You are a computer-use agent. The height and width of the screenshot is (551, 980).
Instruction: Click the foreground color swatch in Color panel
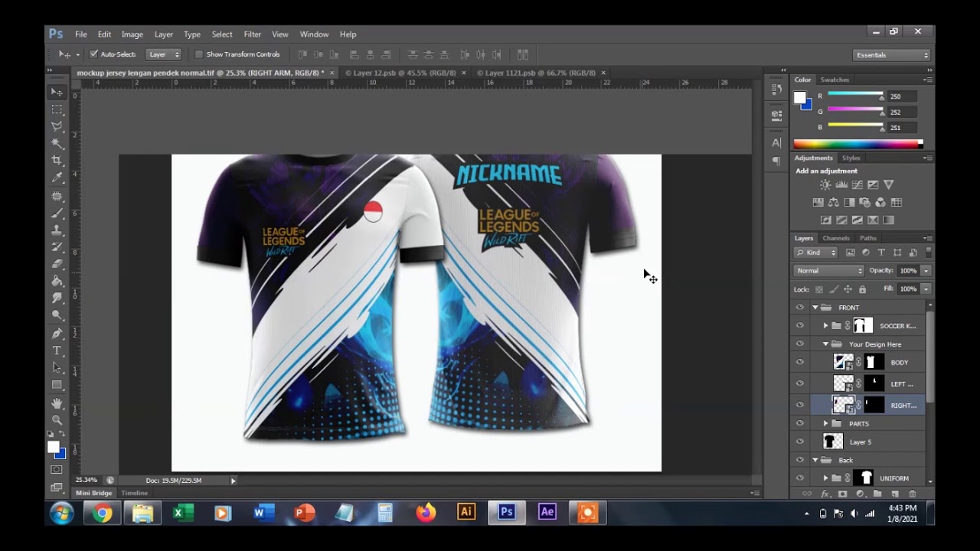(x=800, y=98)
